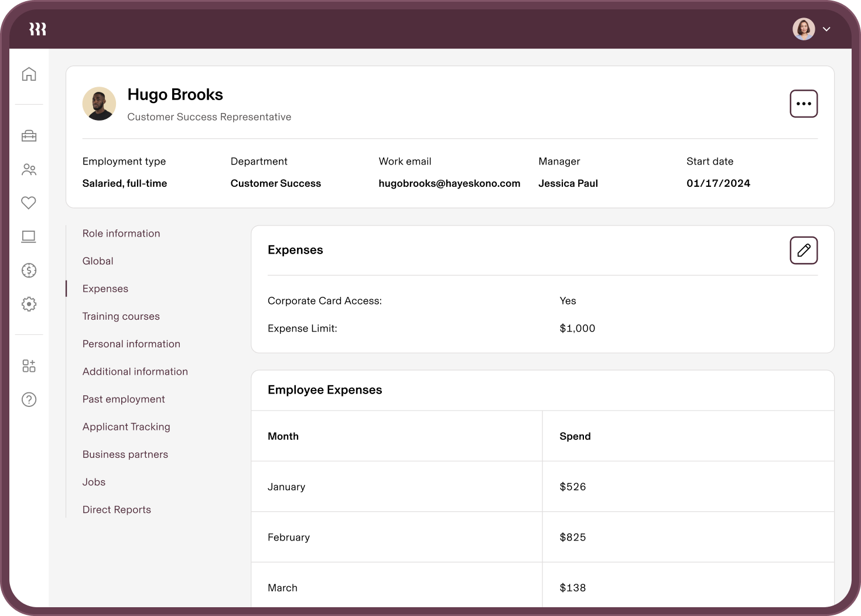
Task: Open the gear Settings icon
Action: point(29,304)
